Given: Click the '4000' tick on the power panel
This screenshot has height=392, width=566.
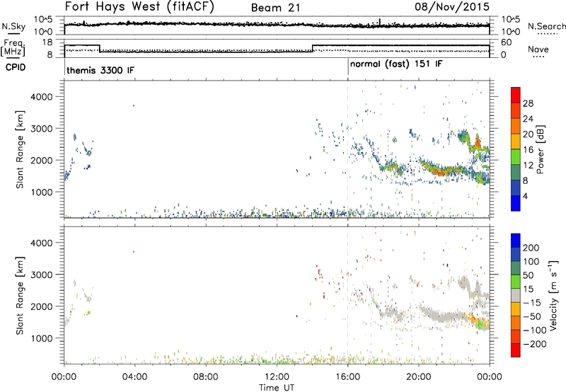Looking at the screenshot, I should point(41,97).
